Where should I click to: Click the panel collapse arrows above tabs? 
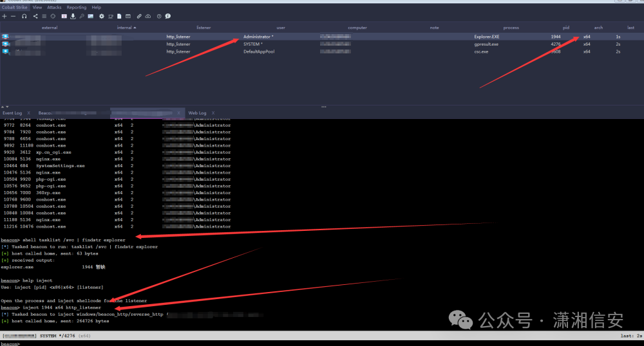[5, 107]
